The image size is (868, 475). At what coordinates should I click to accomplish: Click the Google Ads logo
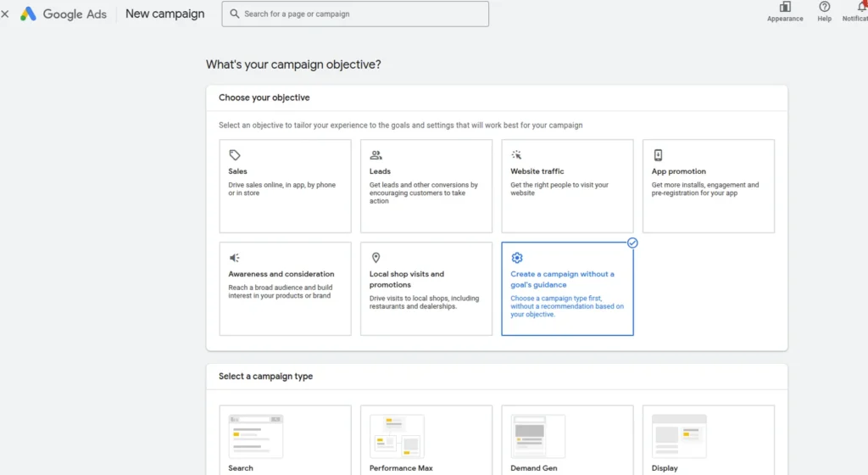click(29, 14)
